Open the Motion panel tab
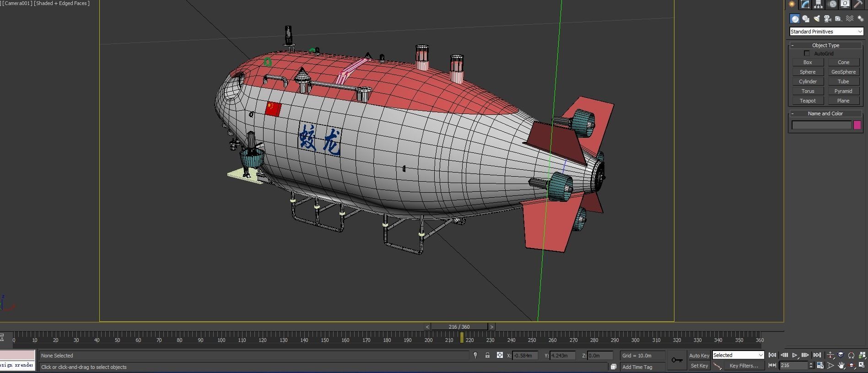The height and width of the screenshot is (373, 868). 832,4
